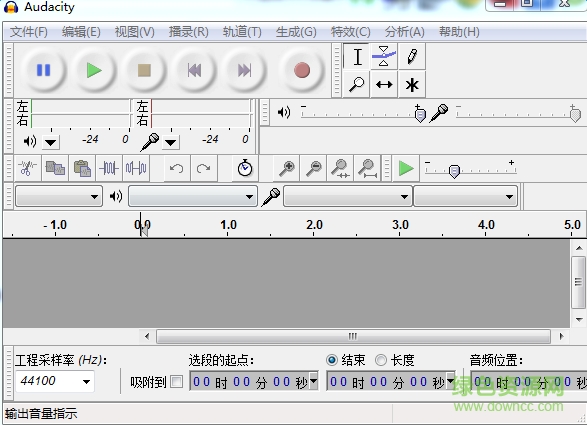Open the 文件(F) menu

[x=28, y=32]
